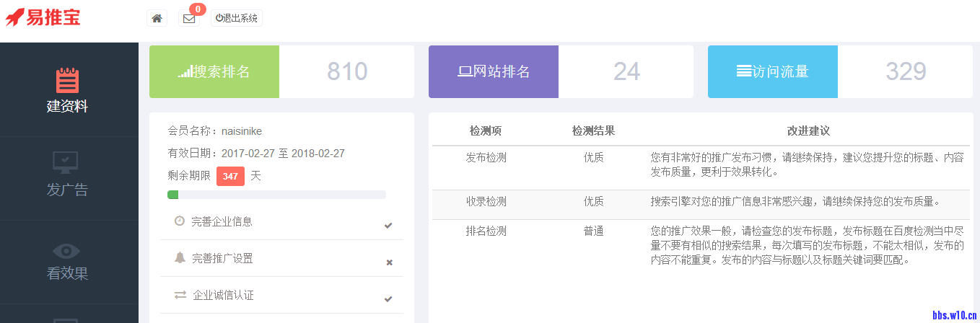Click the remaining-days progress bar
This screenshot has height=323, width=980.
pos(276,195)
